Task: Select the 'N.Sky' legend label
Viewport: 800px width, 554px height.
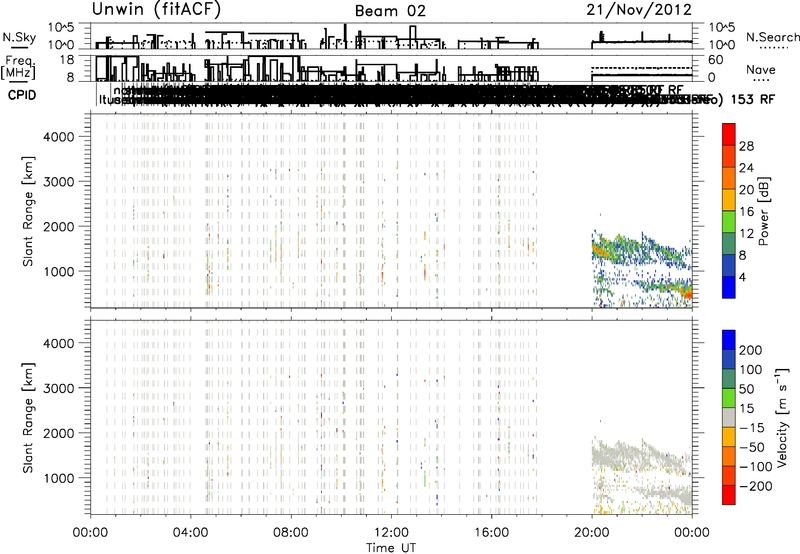Action: [19, 38]
